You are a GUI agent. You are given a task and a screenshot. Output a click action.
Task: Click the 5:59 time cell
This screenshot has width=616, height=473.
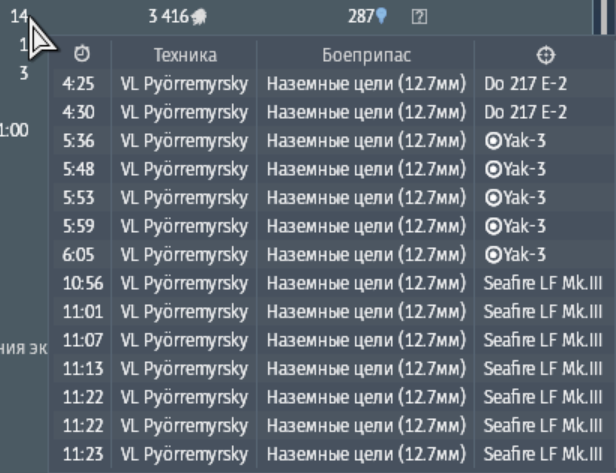point(78,226)
